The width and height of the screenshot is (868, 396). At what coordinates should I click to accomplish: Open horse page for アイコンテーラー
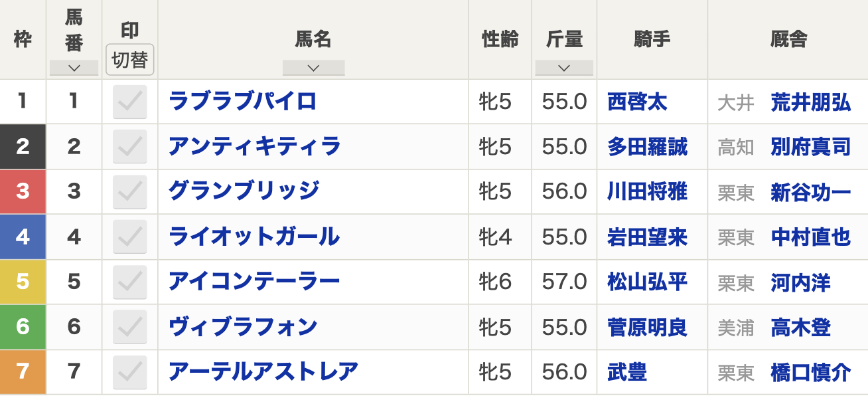click(x=254, y=282)
